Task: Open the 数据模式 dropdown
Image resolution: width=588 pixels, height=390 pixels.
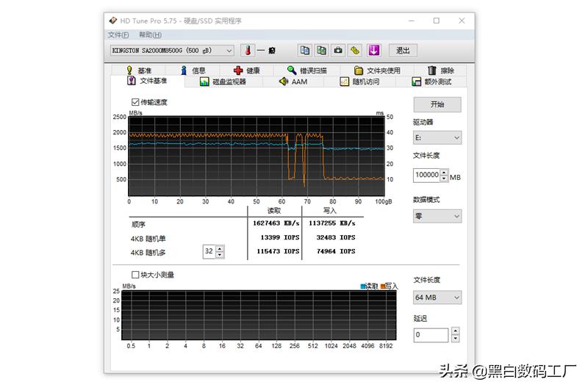Action: pyautogui.click(x=437, y=216)
